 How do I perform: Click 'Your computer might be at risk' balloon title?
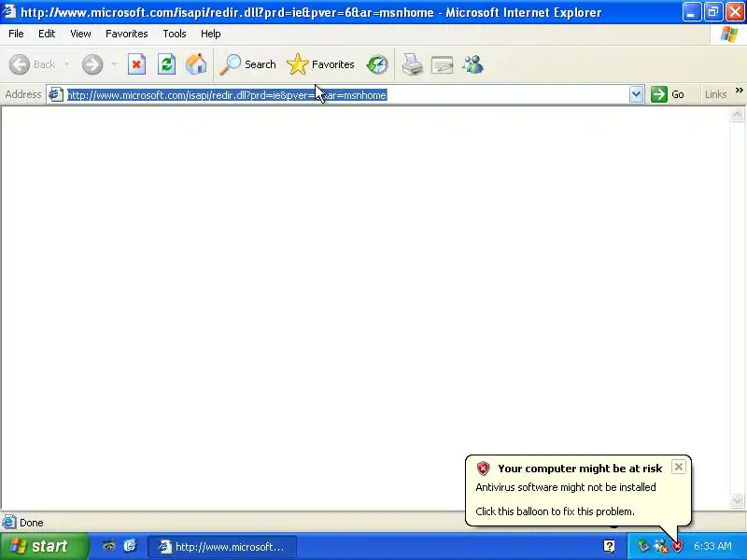coord(580,469)
